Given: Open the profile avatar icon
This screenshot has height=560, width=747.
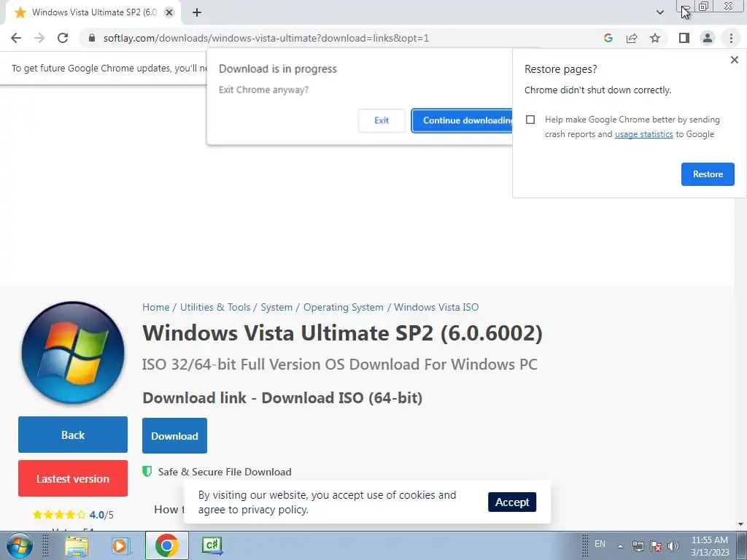Looking at the screenshot, I should (708, 38).
